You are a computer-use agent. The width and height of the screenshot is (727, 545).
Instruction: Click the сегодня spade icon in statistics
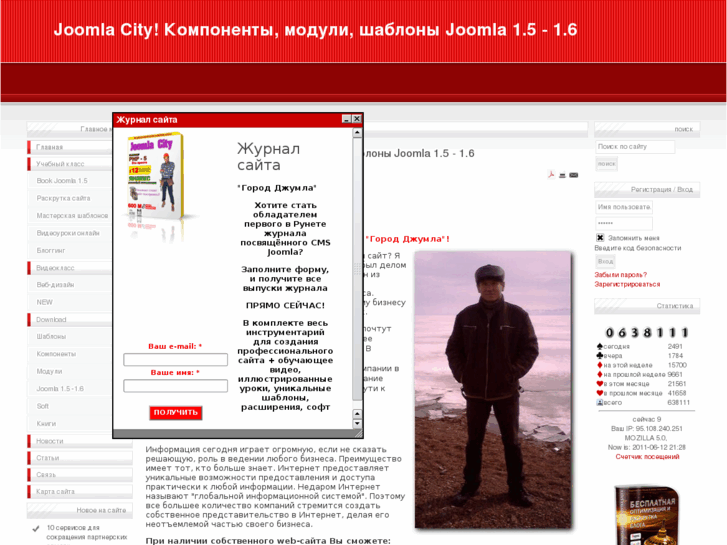pos(599,346)
